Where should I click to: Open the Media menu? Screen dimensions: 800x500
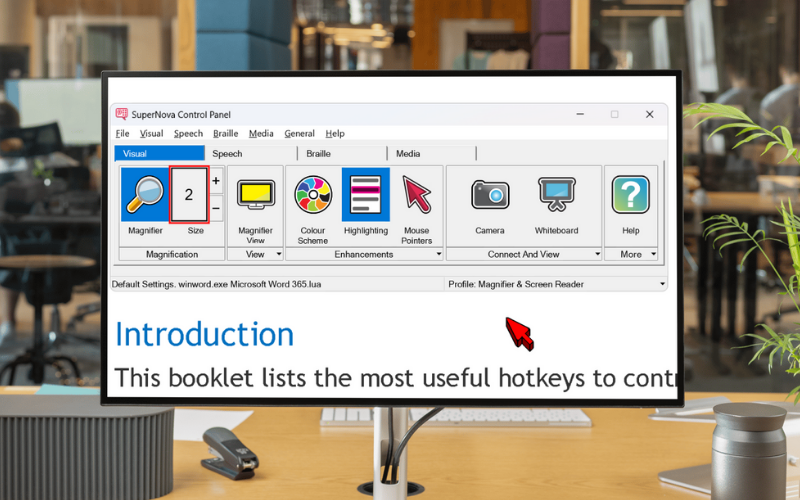coord(261,133)
